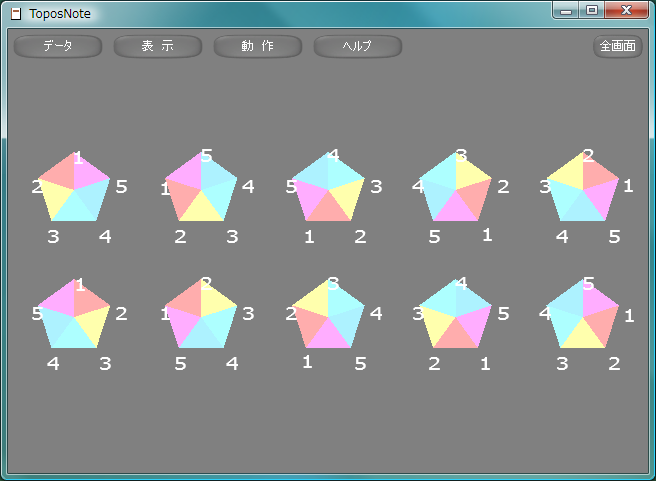Select pentagon with 1 on top, 5 right
The width and height of the screenshot is (656, 481).
click(x=74, y=187)
